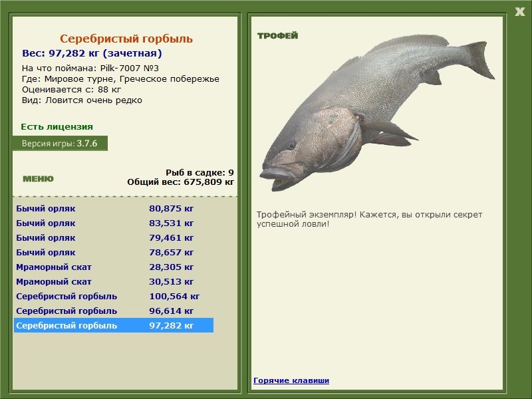Open the МЕНЮ button

click(38, 179)
